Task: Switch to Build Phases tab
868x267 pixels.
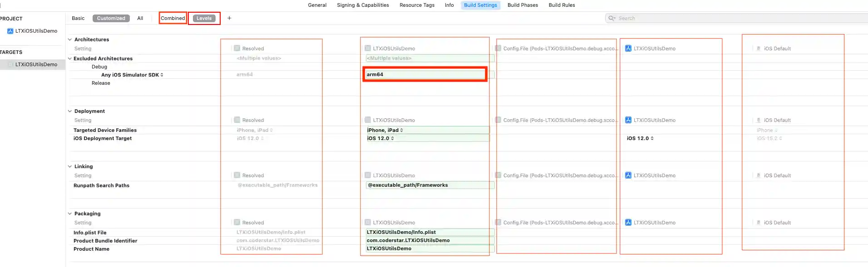Action: [522, 5]
